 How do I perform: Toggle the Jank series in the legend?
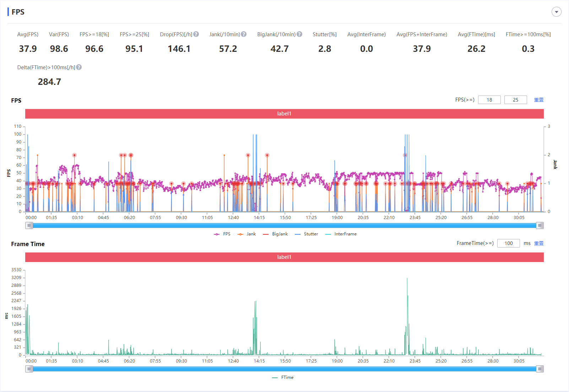[x=247, y=234]
